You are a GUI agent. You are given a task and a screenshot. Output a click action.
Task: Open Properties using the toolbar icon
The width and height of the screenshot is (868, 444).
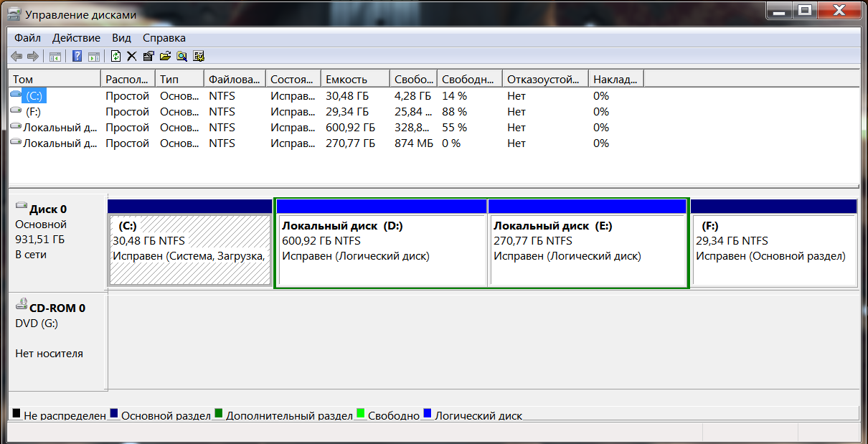point(148,56)
